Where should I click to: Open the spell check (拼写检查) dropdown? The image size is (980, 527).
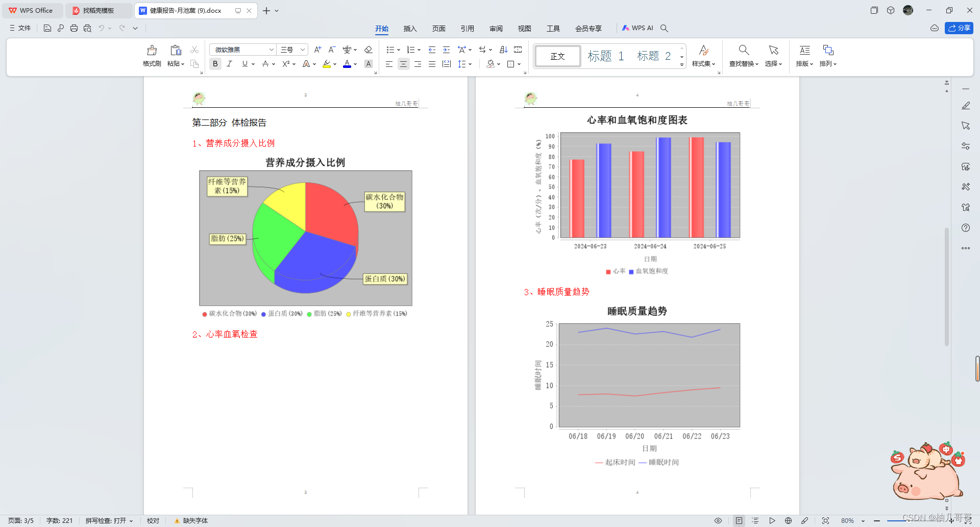tap(131, 520)
